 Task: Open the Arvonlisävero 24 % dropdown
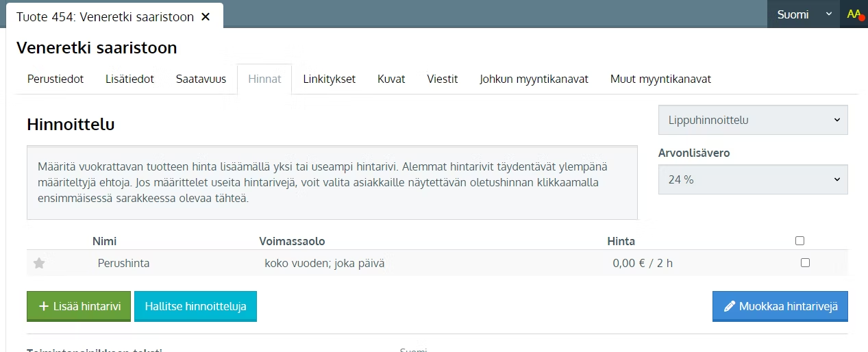(752, 179)
